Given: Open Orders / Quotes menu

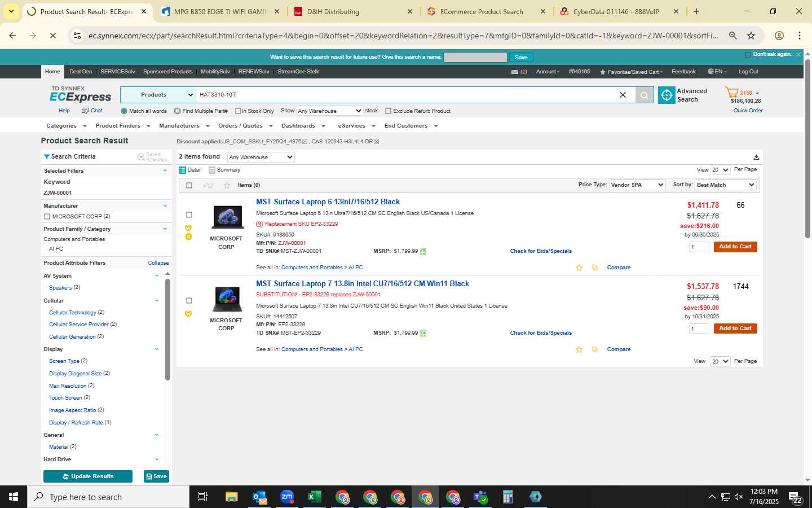Looking at the screenshot, I should point(245,126).
